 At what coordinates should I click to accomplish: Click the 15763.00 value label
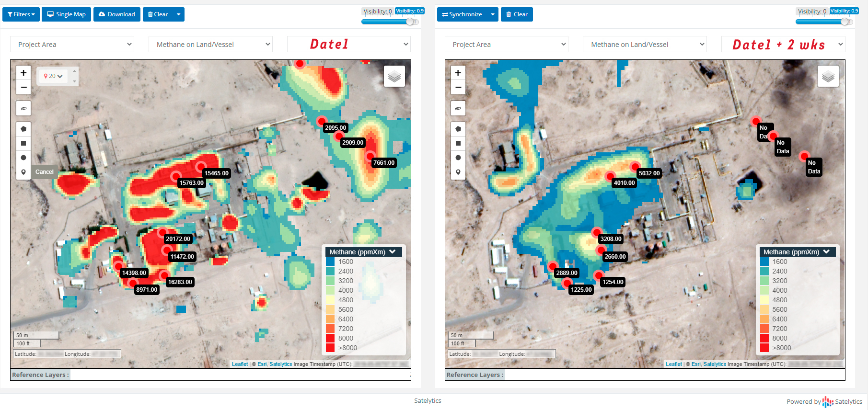pyautogui.click(x=192, y=182)
